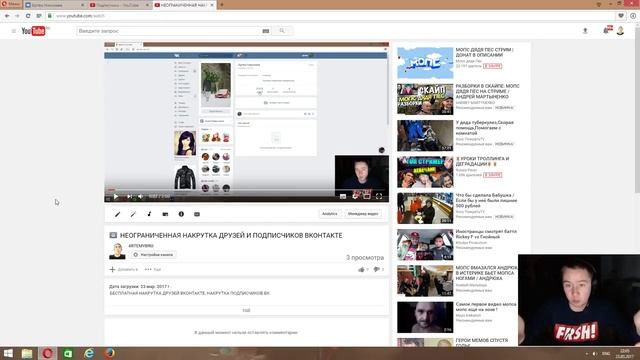
Task: Click the youtube.com address bar
Action: [x=331, y=16]
